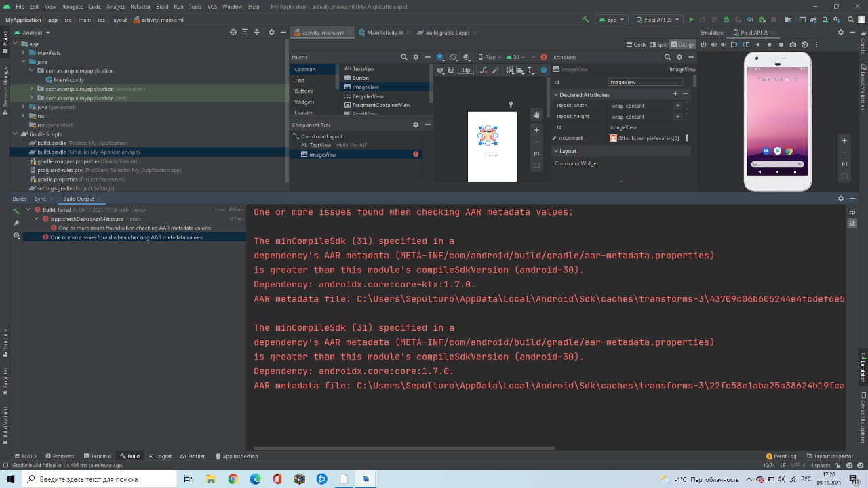Image resolution: width=868 pixels, height=488 pixels.
Task: Open the Refactor menu
Action: 140,7
